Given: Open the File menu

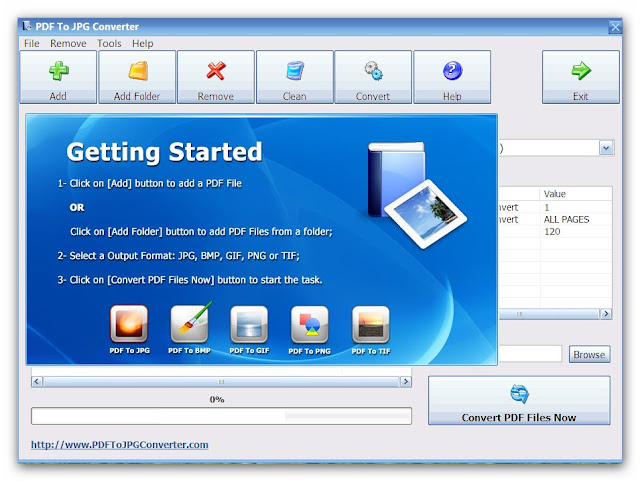Looking at the screenshot, I should (32, 44).
